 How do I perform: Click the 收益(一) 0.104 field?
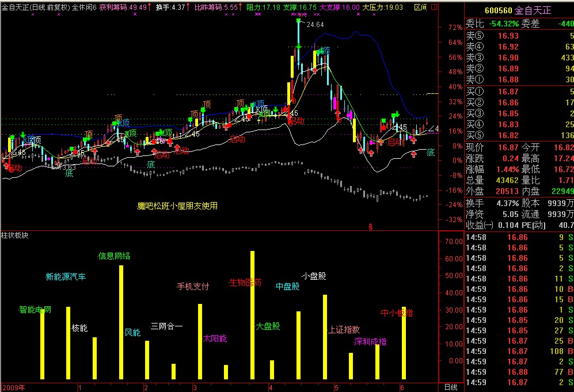tap(492, 225)
